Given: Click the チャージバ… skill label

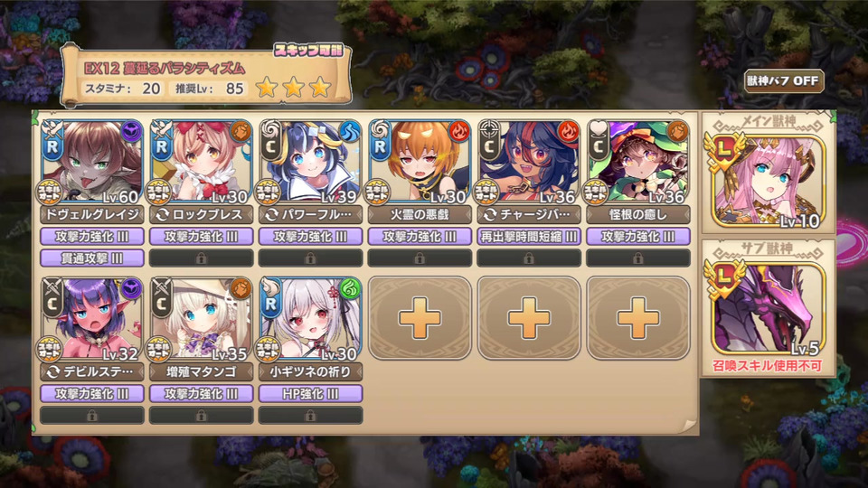Looking at the screenshot, I should 529,215.
